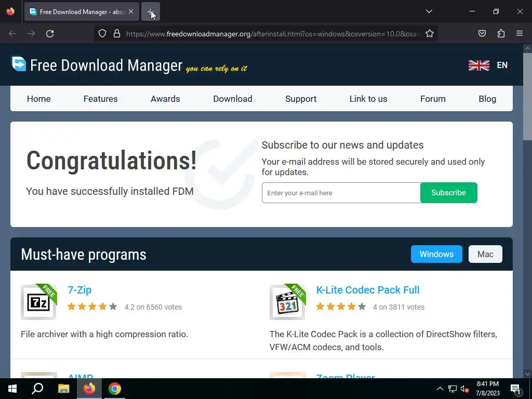Click scrollbar down arrow

[x=527, y=374]
